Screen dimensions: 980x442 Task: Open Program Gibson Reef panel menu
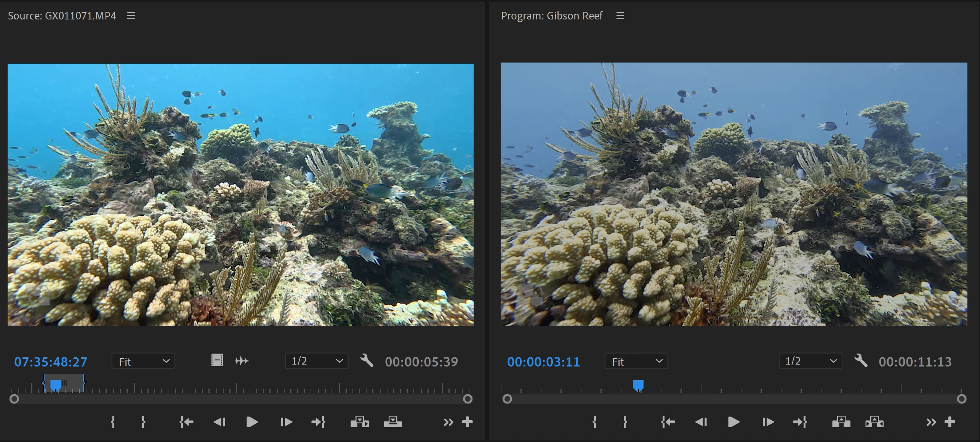(620, 16)
